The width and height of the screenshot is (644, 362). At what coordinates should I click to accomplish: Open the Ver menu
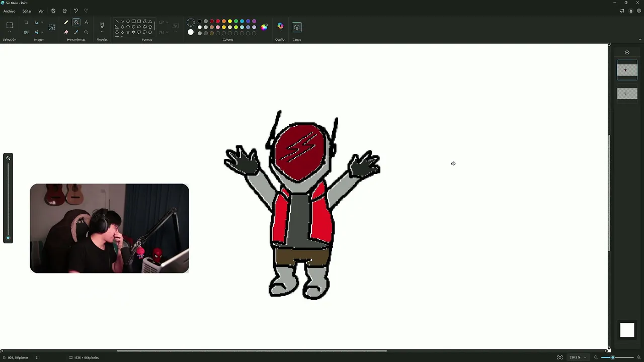coord(41,11)
